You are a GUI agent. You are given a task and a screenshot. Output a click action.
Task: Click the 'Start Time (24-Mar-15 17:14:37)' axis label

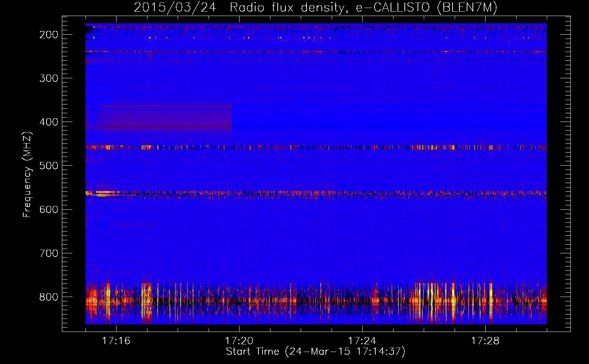coord(316,352)
